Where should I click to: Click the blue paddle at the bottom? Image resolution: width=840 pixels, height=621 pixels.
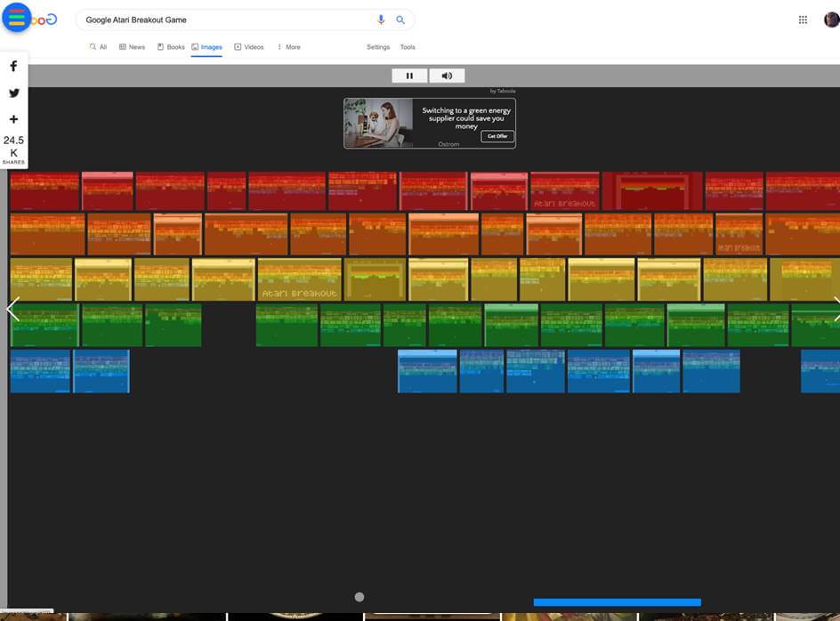[616, 600]
